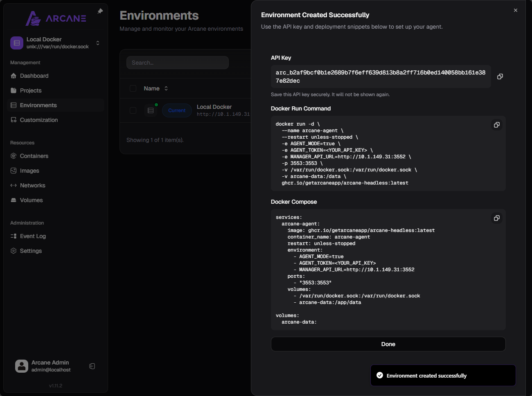532x396 pixels.
Task: Toggle the select-all checkbox in table header
Action: pyautogui.click(x=133, y=88)
